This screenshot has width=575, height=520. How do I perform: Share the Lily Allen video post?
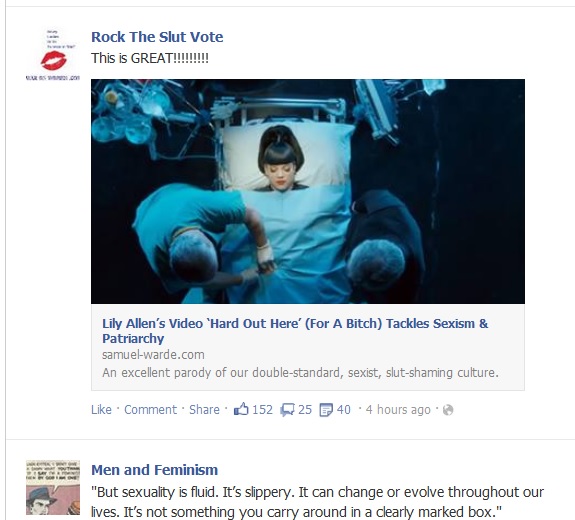[x=204, y=409]
